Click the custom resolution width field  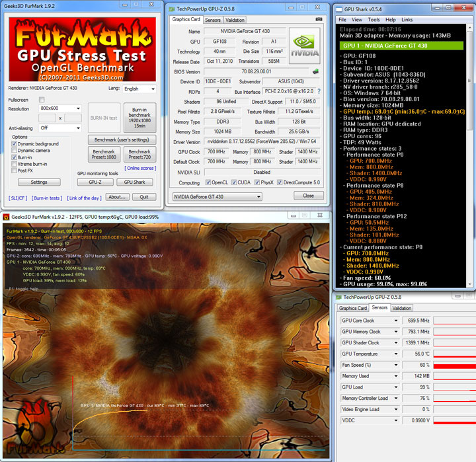47,118
